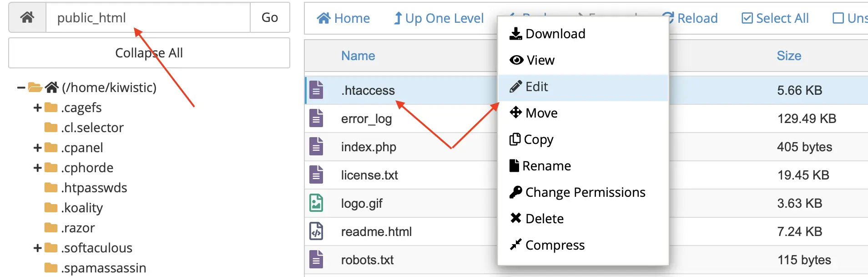This screenshot has width=868, height=277.
Task: Select the logo.gif file name
Action: (362, 203)
